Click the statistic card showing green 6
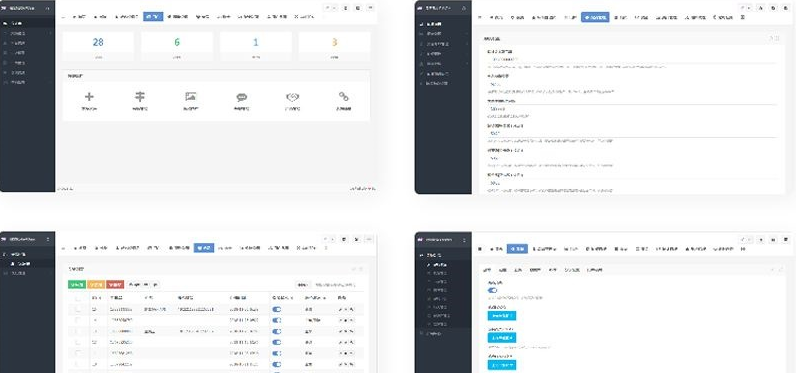 pos(177,46)
